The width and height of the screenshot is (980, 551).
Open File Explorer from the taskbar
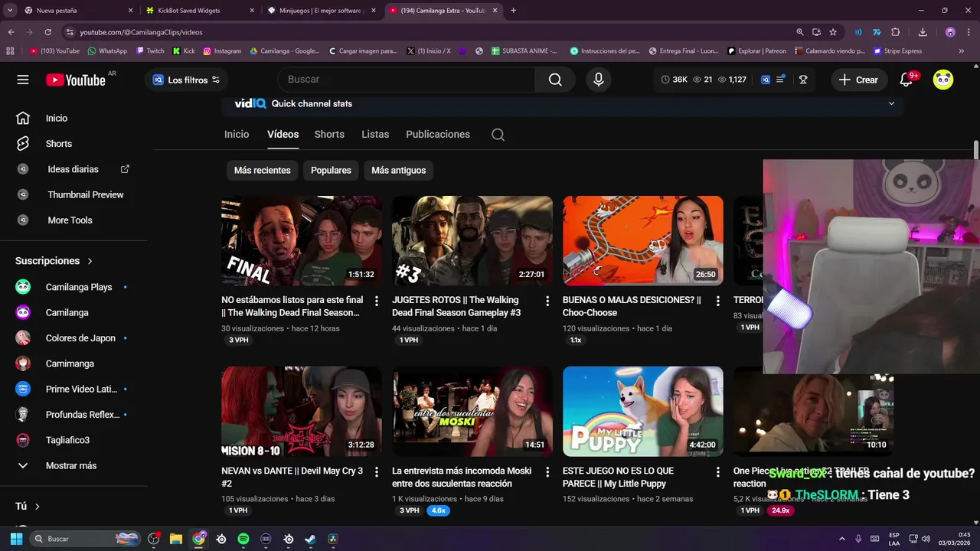[176, 539]
